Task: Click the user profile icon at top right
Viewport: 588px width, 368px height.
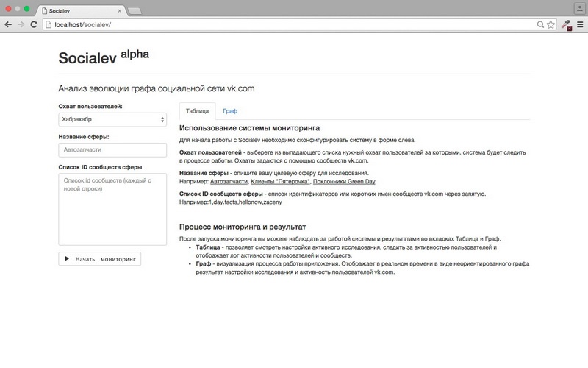Action: pyautogui.click(x=579, y=8)
